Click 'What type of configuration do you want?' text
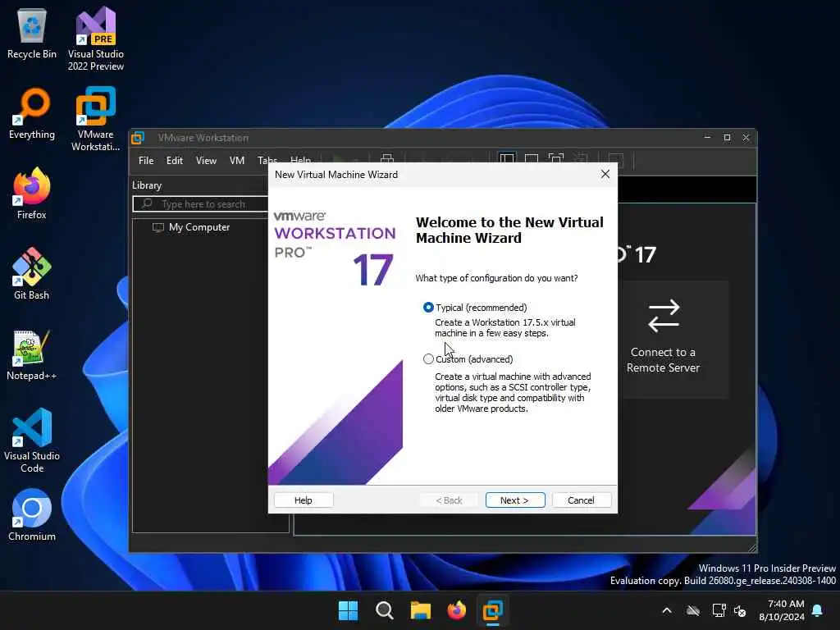 pos(496,278)
